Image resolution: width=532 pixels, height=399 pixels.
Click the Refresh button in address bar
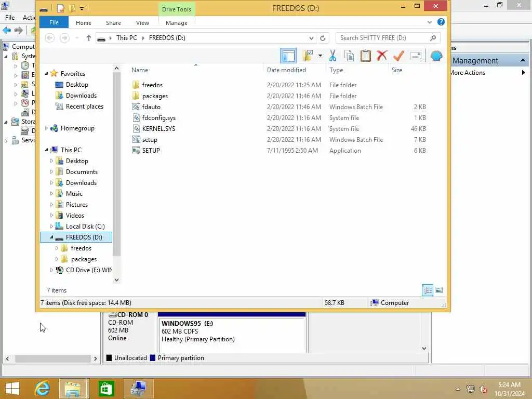[323, 38]
